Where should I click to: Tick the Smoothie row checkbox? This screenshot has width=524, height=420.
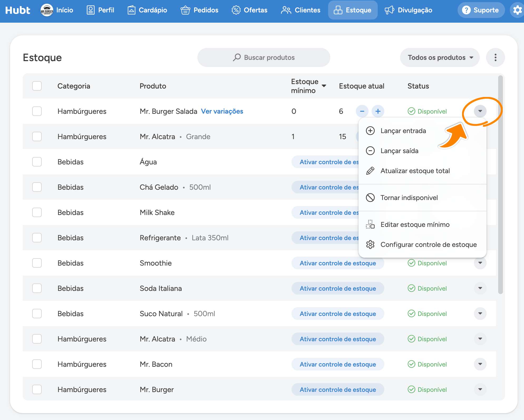pyautogui.click(x=37, y=263)
